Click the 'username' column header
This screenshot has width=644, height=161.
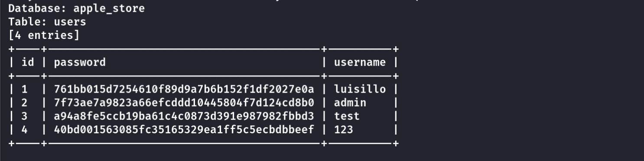pyautogui.click(x=360, y=62)
